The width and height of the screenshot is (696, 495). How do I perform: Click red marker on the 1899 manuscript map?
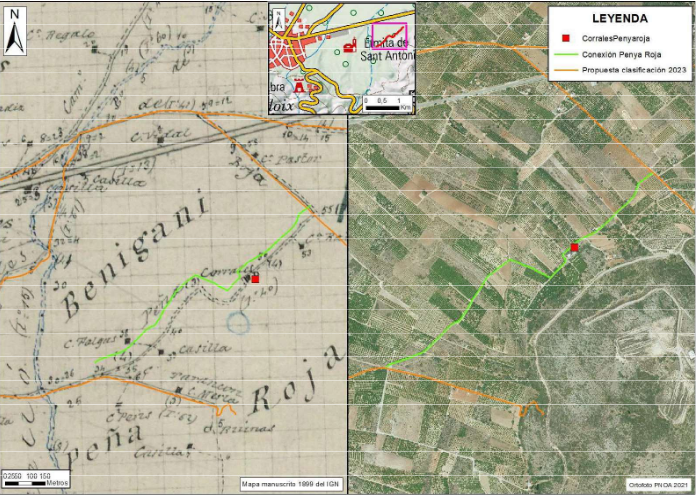(255, 279)
